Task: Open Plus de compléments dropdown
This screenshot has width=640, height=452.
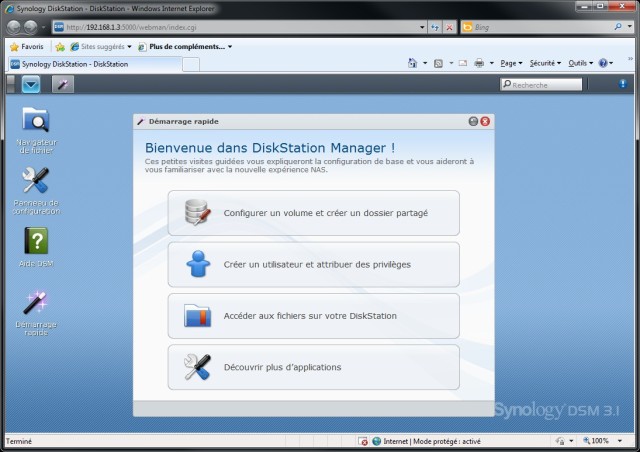Action: coord(185,47)
